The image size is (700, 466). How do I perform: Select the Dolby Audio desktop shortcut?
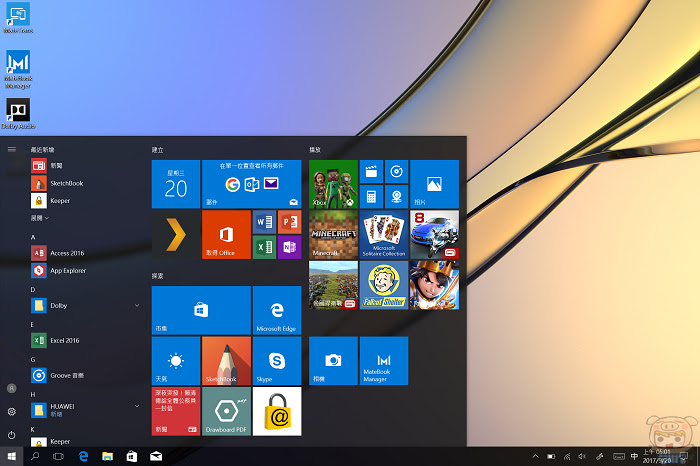pyautogui.click(x=18, y=114)
